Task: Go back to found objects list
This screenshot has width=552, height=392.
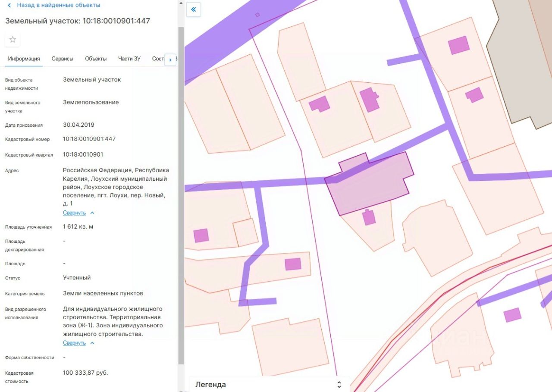Action: coord(59,5)
